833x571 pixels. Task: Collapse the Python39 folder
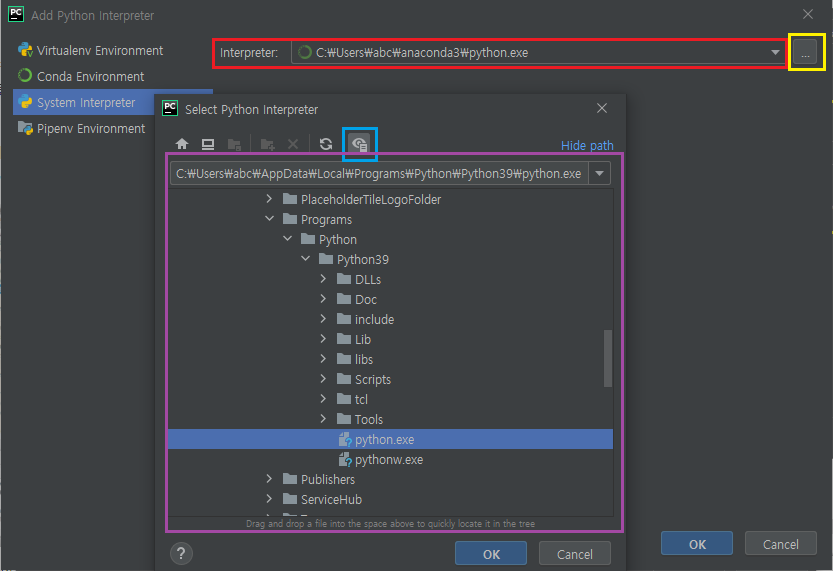coord(305,259)
